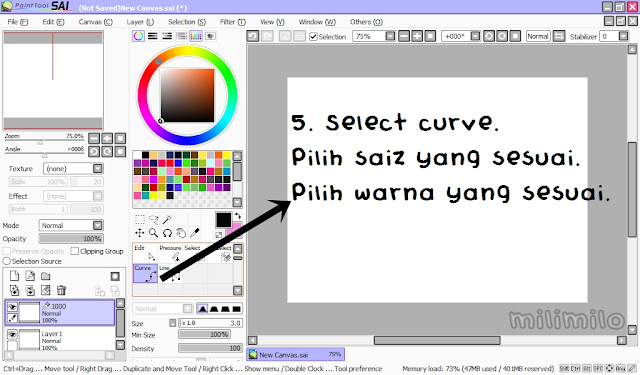Screen dimensions: 640x375
Task: Open the Filter menu
Action: 233,22
